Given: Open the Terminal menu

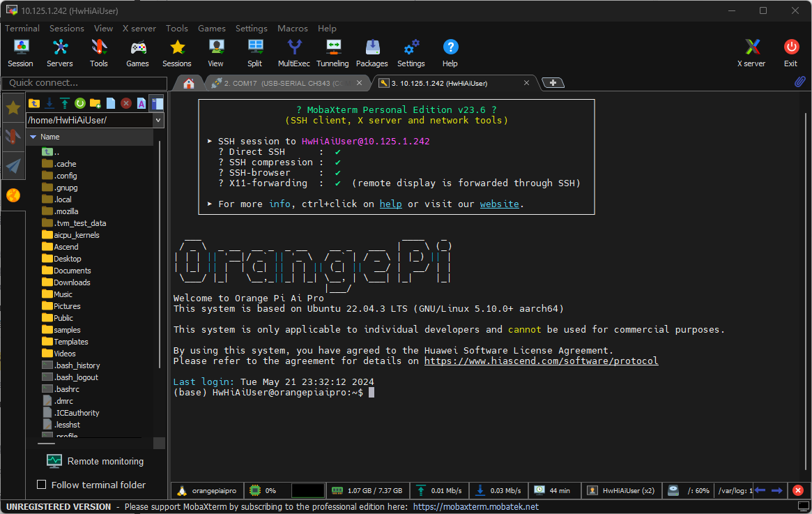Looking at the screenshot, I should click(x=22, y=29).
